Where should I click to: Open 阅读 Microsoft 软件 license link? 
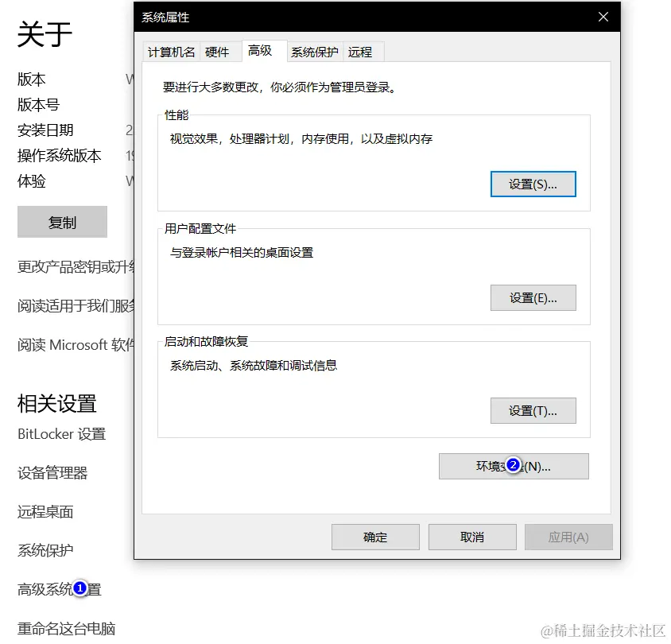[x=76, y=344]
